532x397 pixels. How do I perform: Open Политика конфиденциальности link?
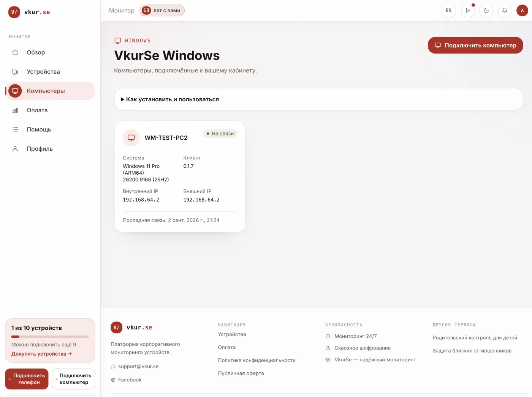[x=257, y=360]
